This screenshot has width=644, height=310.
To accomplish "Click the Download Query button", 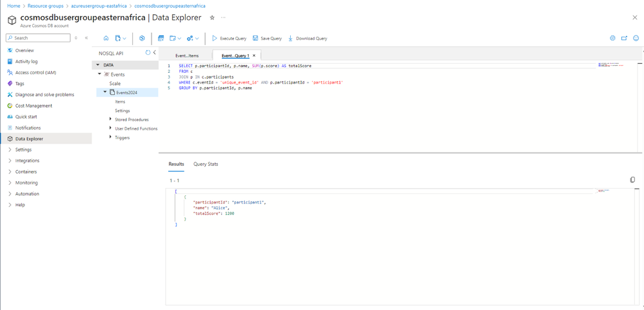I will click(307, 38).
